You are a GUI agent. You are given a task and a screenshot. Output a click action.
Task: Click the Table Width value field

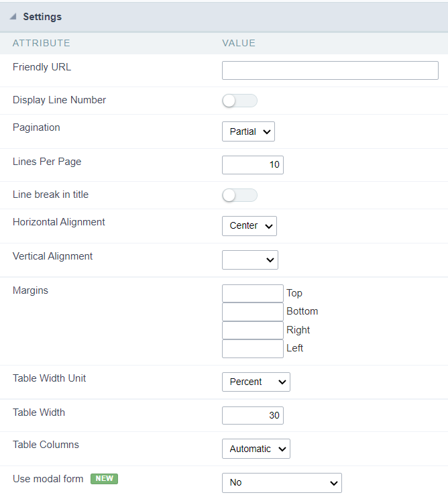(252, 415)
